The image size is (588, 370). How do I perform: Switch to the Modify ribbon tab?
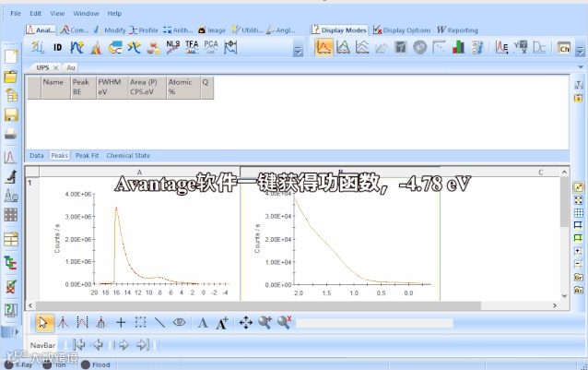coord(110,30)
